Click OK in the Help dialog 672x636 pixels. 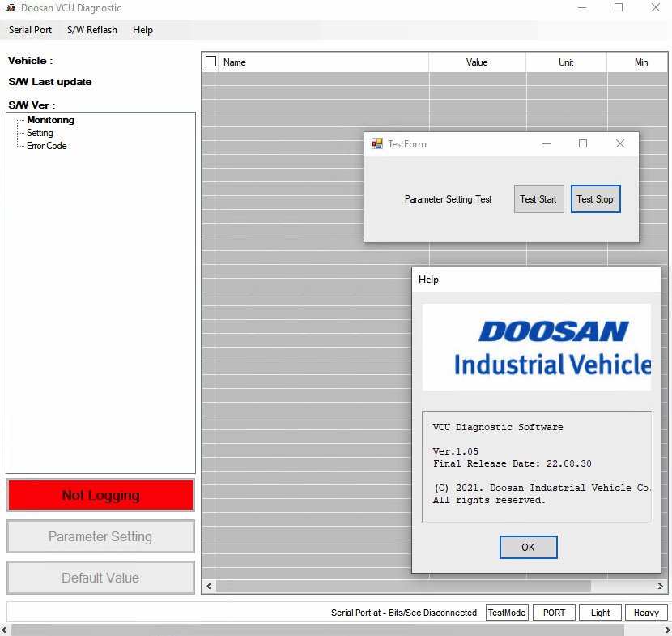(528, 548)
